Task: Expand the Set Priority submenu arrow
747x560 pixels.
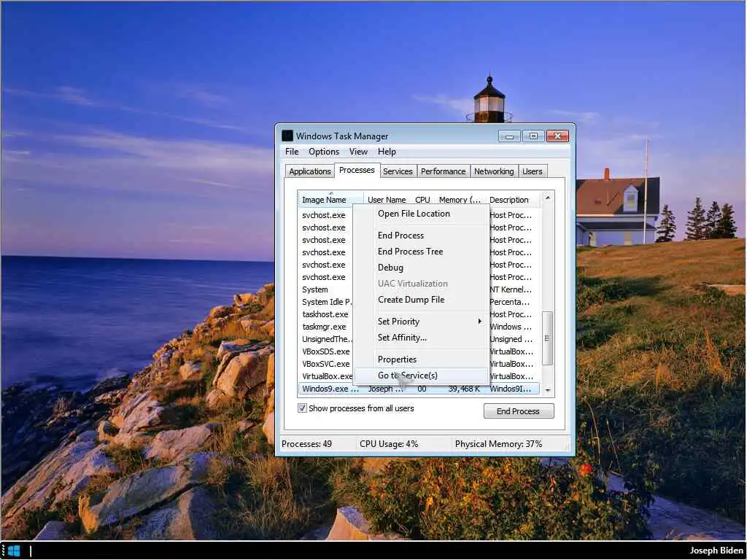Action: (480, 322)
